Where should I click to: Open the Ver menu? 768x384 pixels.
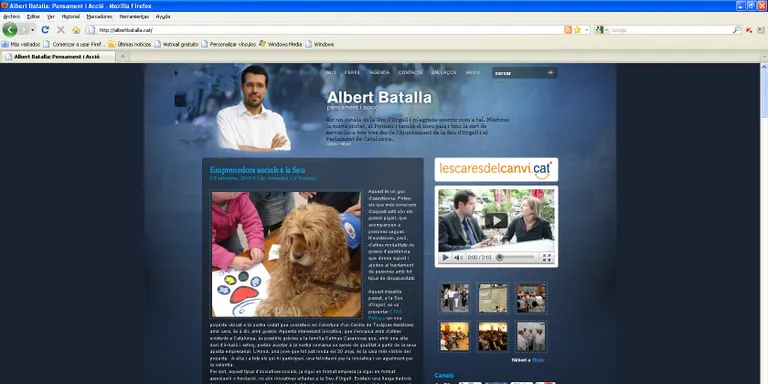pyautogui.click(x=50, y=17)
